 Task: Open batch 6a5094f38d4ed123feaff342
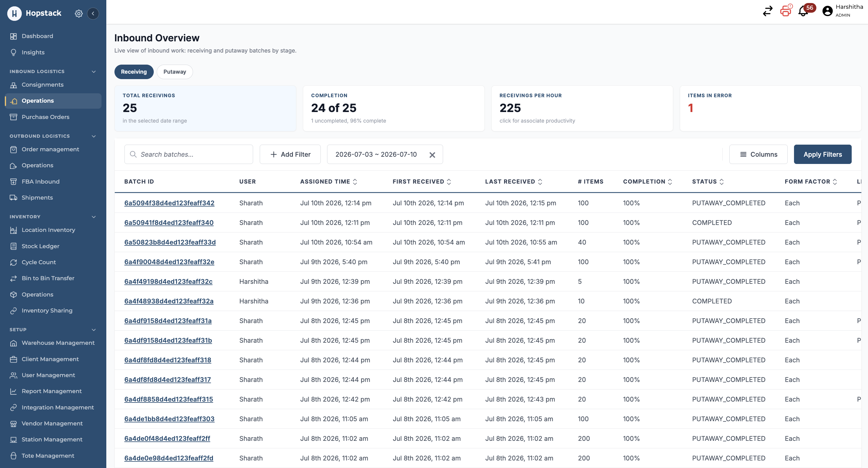(169, 203)
